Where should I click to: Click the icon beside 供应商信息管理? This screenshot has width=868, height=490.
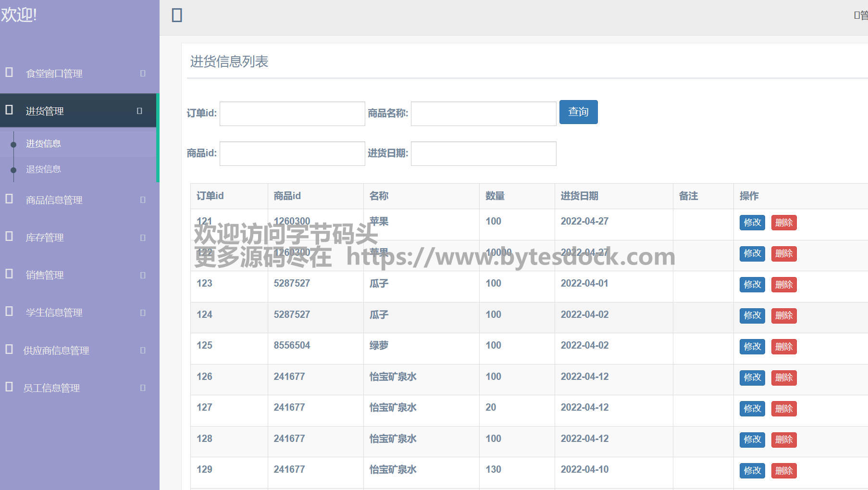(x=9, y=349)
